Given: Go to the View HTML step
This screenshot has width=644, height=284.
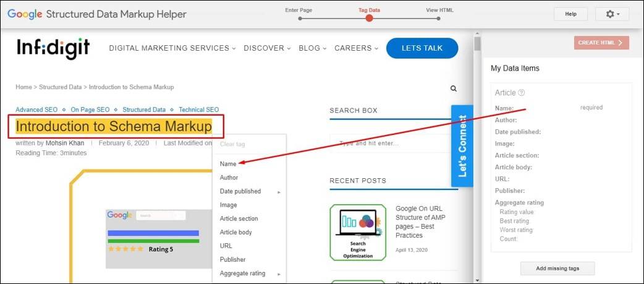Looking at the screenshot, I should [x=439, y=19].
